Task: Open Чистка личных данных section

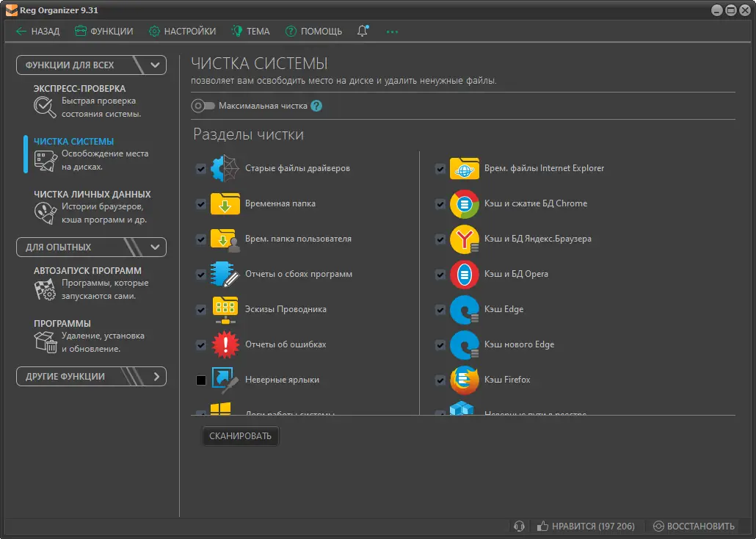Action: click(91, 206)
